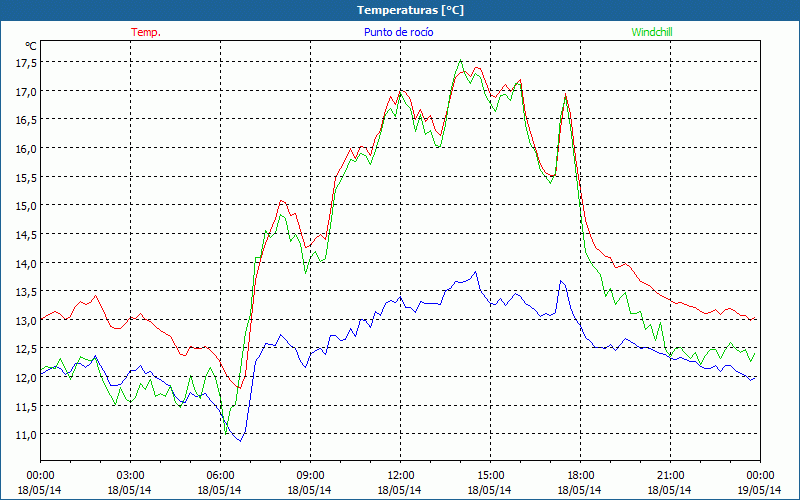Click the 14,5 y-axis value
The height and width of the screenshot is (500, 800).
point(27,234)
